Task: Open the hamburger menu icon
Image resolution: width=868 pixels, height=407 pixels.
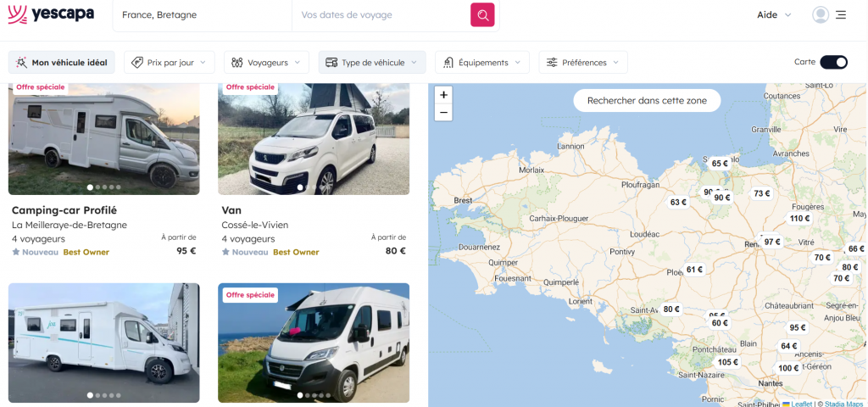Action: click(841, 15)
